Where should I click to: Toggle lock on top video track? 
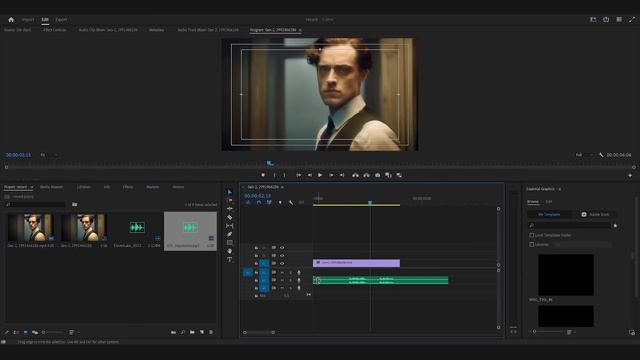point(256,248)
